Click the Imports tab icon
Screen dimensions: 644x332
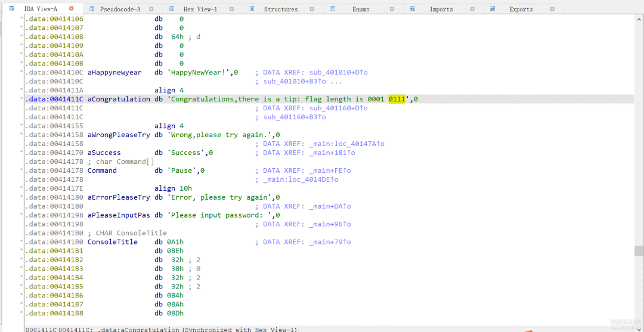coord(413,8)
